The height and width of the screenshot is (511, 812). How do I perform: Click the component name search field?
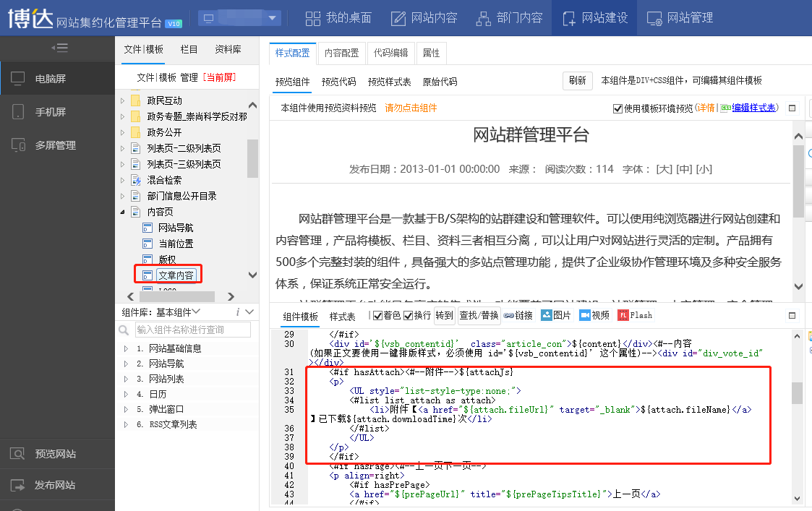click(x=192, y=330)
